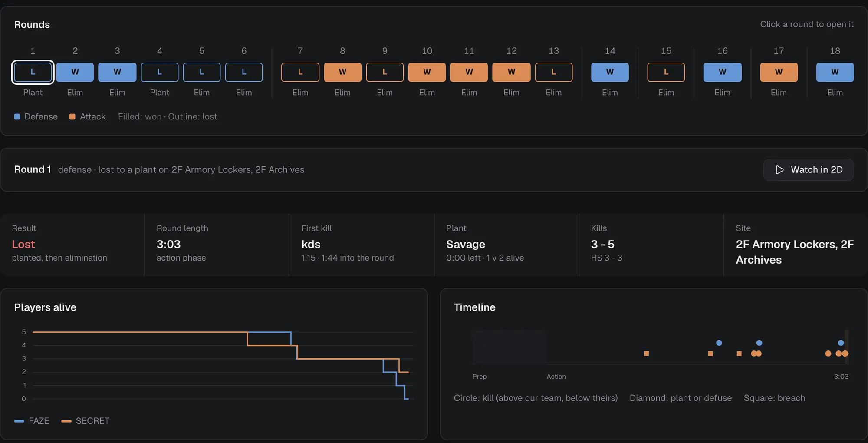Click the "HS 3 - 3" headshot text
Image resolution: width=868 pixels, height=443 pixels.
click(607, 258)
